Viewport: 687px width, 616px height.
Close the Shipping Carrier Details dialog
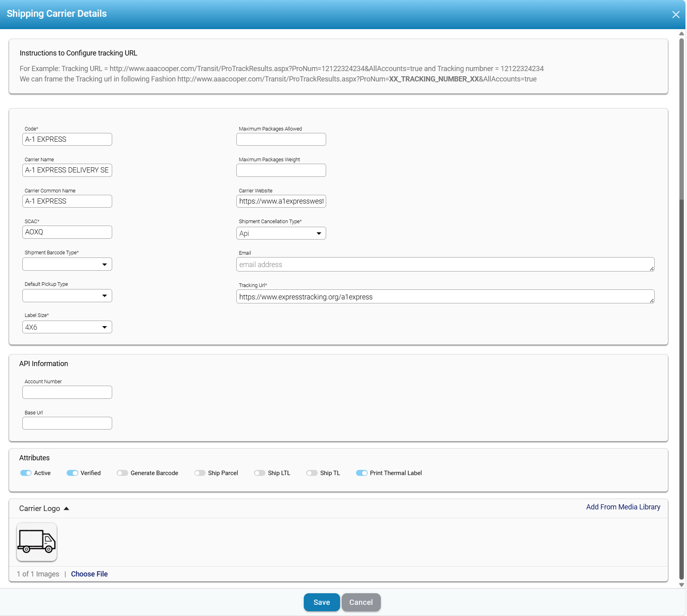675,15
